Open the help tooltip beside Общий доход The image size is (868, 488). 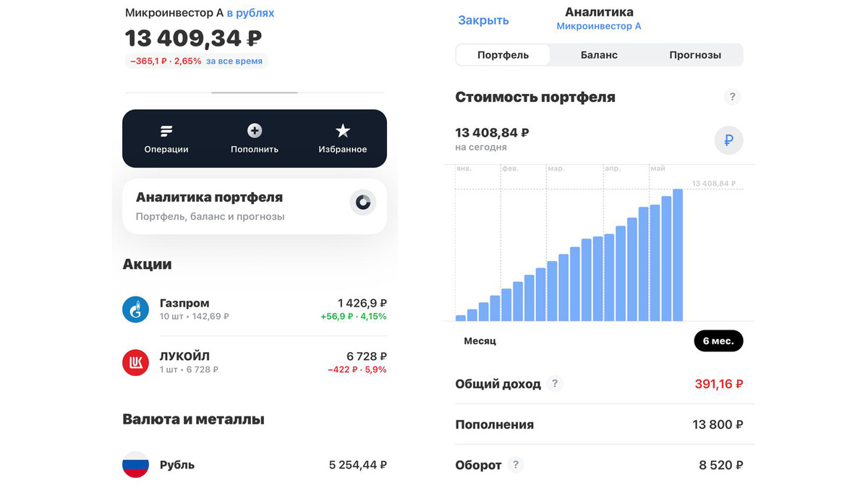pos(555,384)
